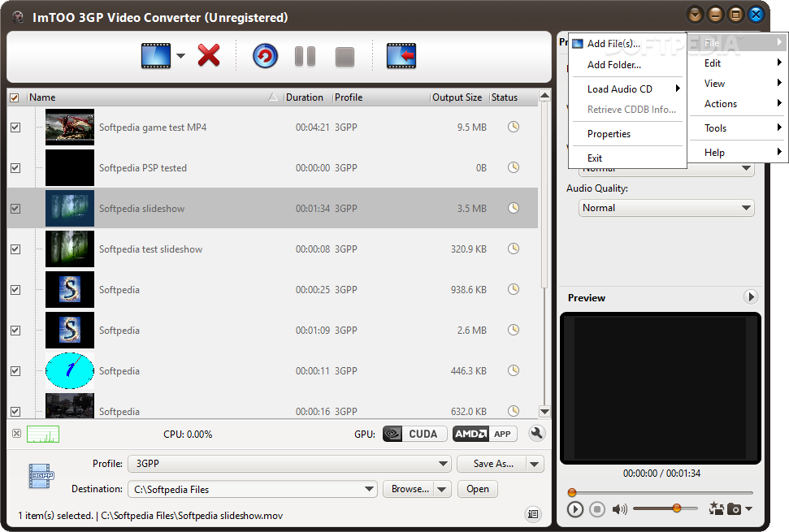Open the Edit menu
Screen dimensions: 789x532
pyautogui.click(x=739, y=63)
